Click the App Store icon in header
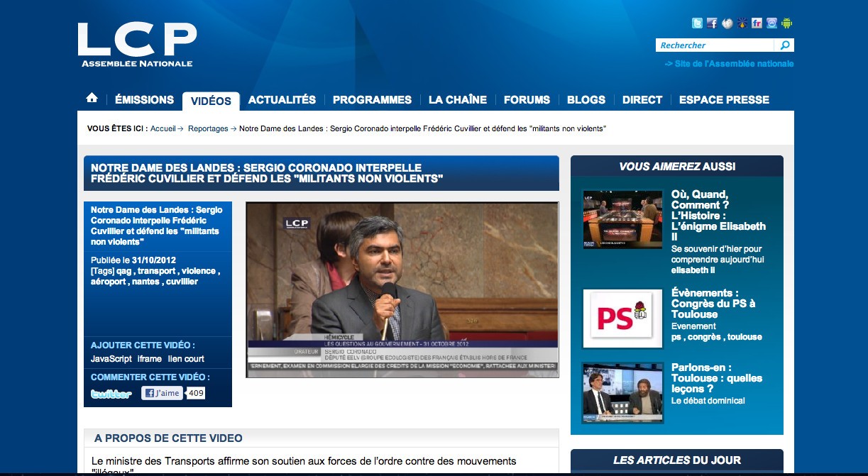The image size is (868, 476). click(x=771, y=23)
